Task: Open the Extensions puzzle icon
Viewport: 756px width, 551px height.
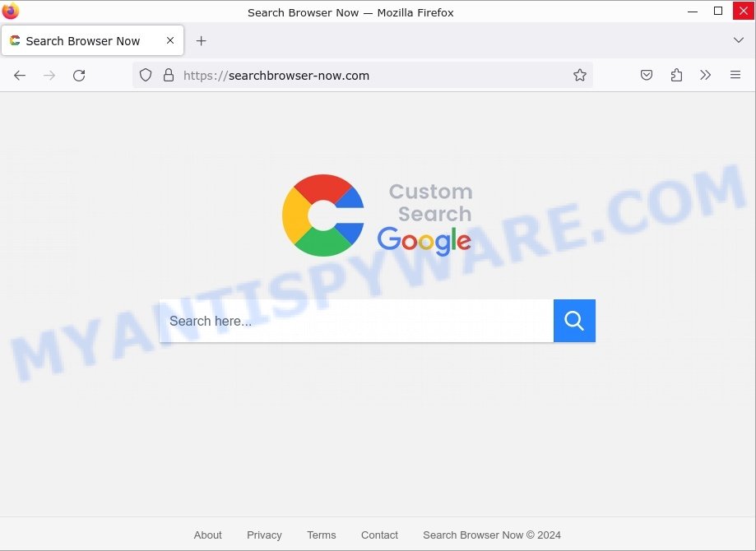Action: coord(676,75)
